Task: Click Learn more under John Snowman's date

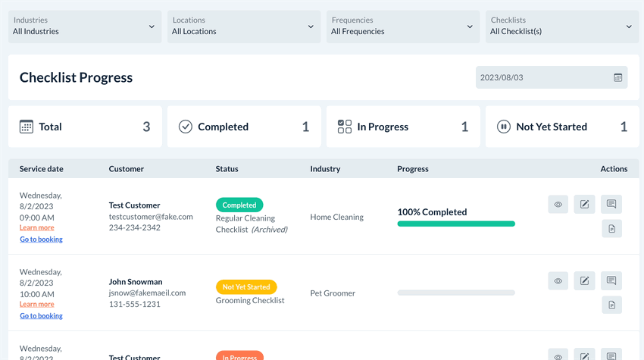Action: pyautogui.click(x=36, y=305)
